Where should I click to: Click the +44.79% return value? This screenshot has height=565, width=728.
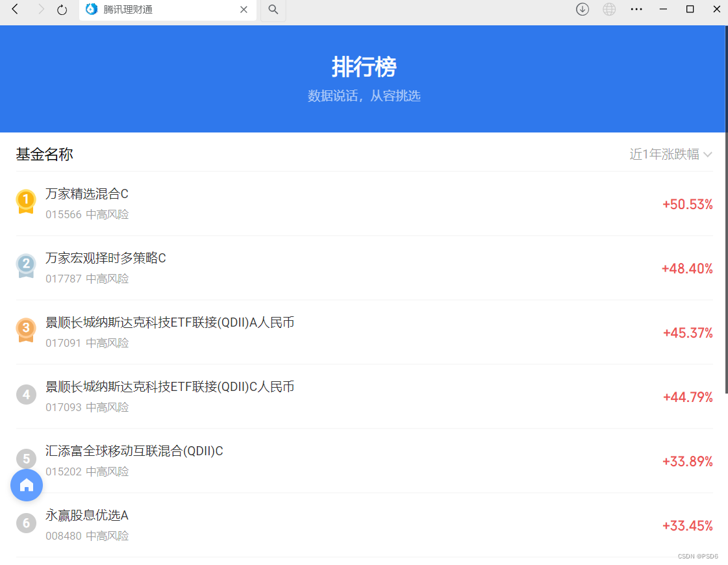pos(688,397)
